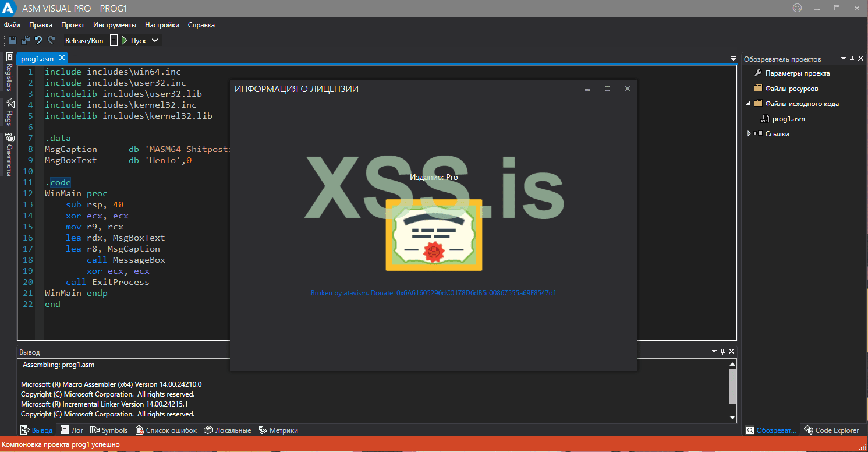The image size is (868, 452).
Task: Click the 'Broken by atavism. Donate' link
Action: 434,293
